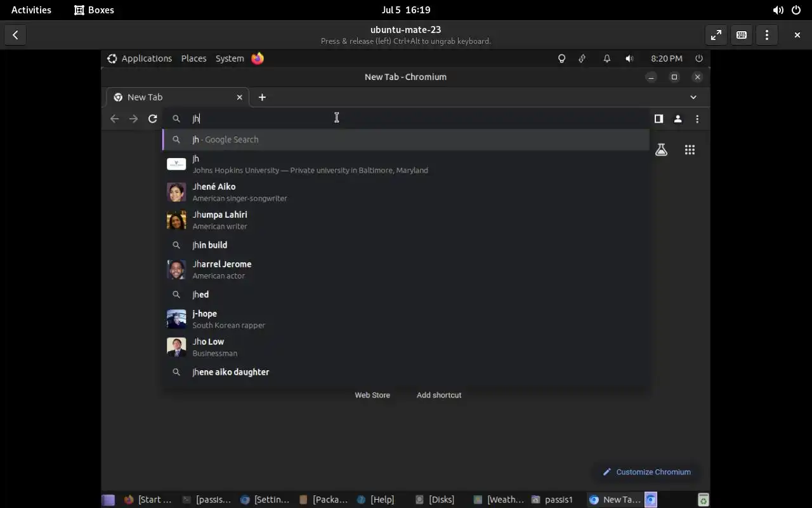Image resolution: width=812 pixels, height=508 pixels.
Task: Switch to [Weath... taskbar window
Action: point(498,500)
